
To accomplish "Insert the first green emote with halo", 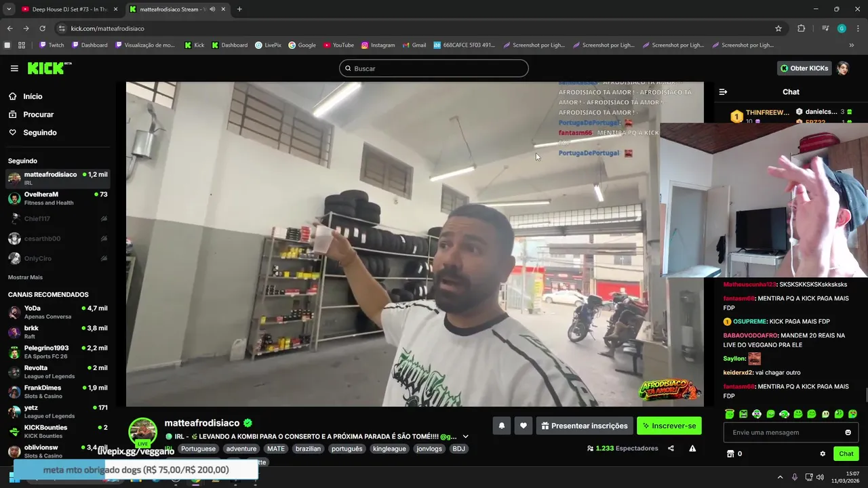I will tap(730, 413).
